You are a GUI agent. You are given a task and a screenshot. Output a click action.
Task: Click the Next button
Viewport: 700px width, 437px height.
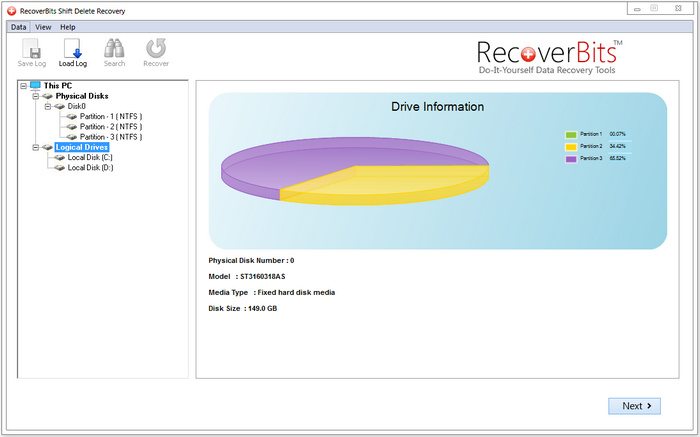coord(634,405)
